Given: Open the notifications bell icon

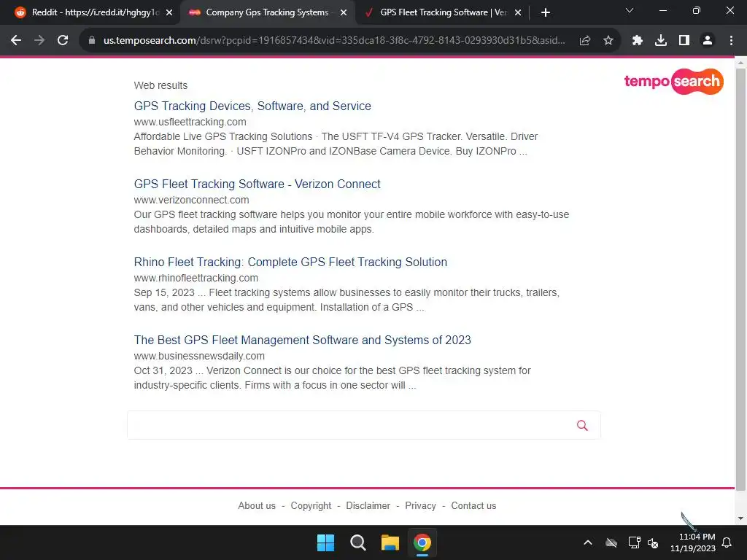Looking at the screenshot, I should pyautogui.click(x=727, y=542).
